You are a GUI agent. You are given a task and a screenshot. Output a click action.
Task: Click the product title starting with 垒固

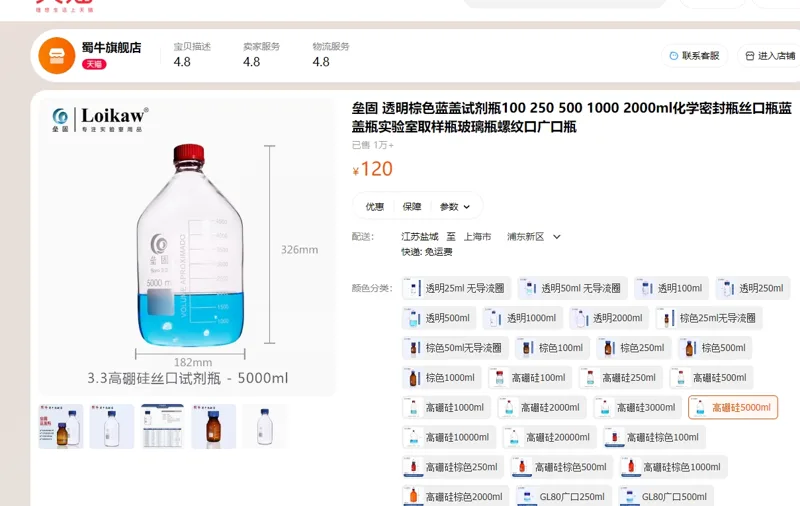coord(571,117)
